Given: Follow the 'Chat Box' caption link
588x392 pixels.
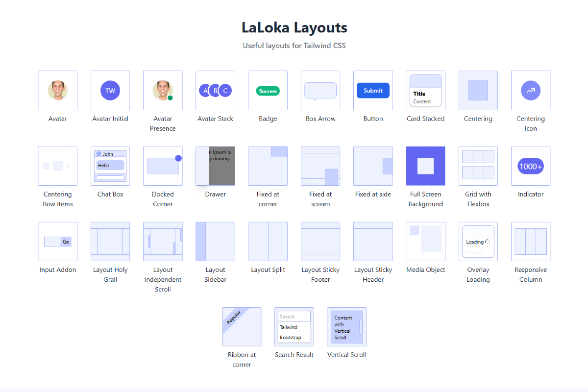Looking at the screenshot, I should coord(110,194).
